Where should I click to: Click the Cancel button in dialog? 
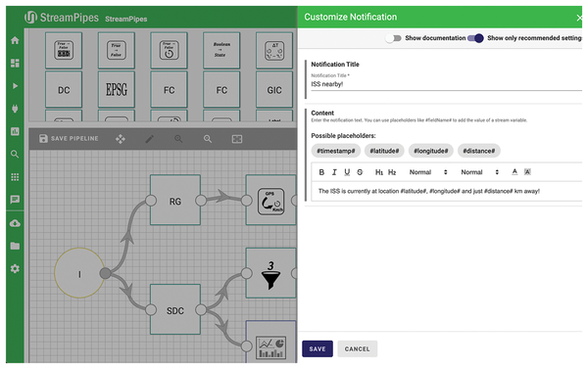(357, 348)
